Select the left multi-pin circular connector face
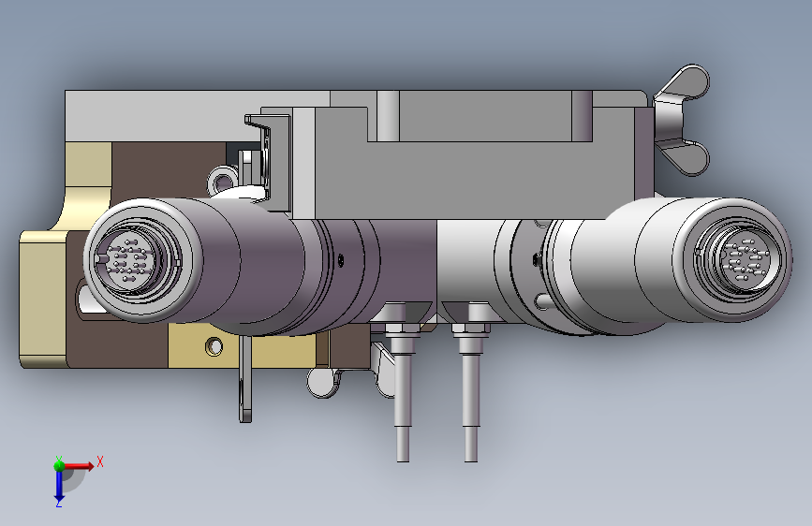 click(x=128, y=261)
